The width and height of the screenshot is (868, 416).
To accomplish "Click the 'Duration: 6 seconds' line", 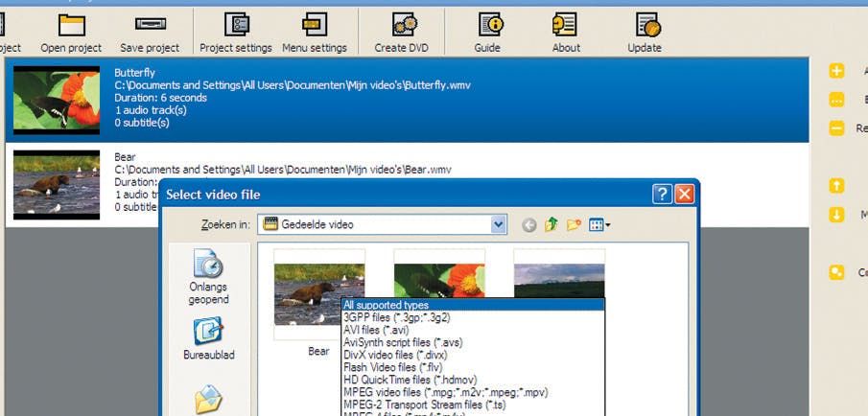I will click(x=160, y=98).
